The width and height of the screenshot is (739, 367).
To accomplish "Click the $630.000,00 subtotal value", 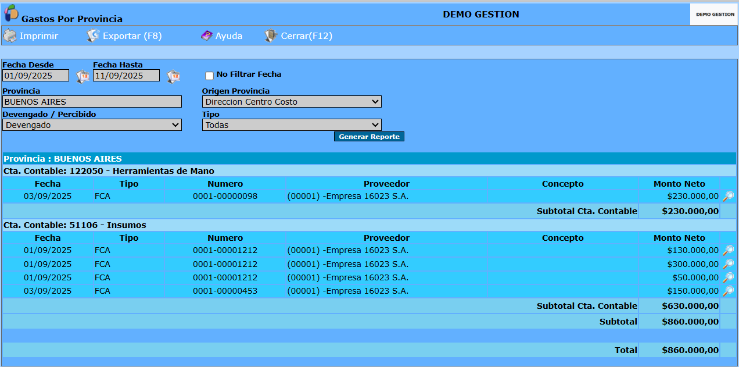I will [x=690, y=306].
